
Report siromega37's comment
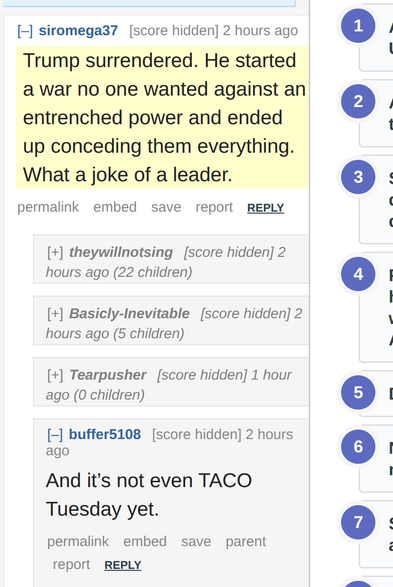214,207
